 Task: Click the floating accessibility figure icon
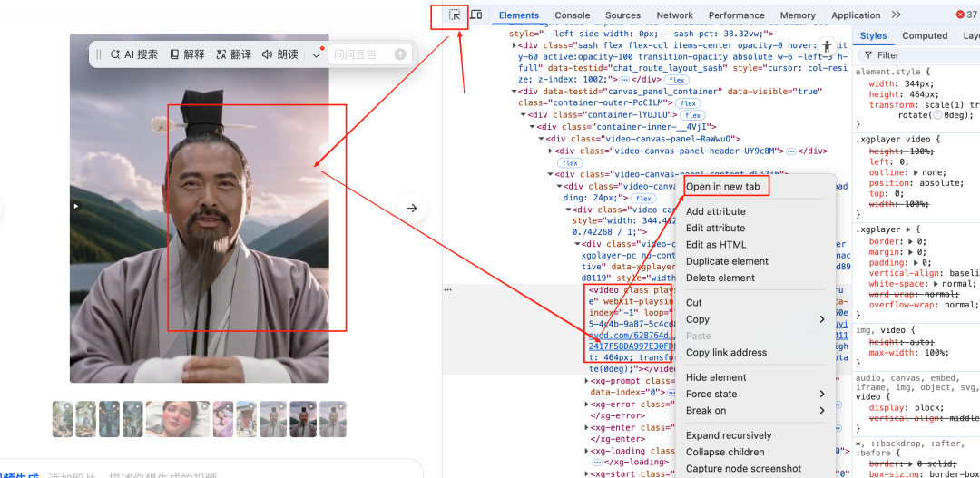point(828,46)
